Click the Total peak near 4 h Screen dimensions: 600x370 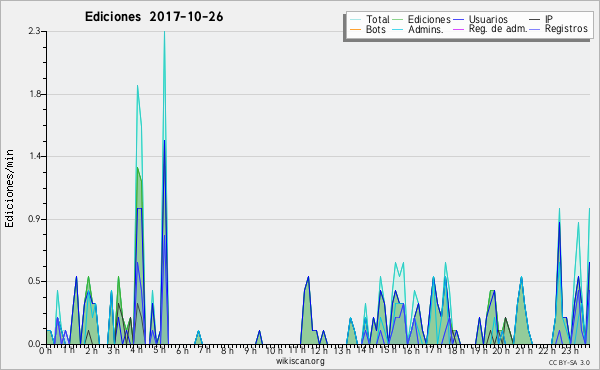(137, 86)
